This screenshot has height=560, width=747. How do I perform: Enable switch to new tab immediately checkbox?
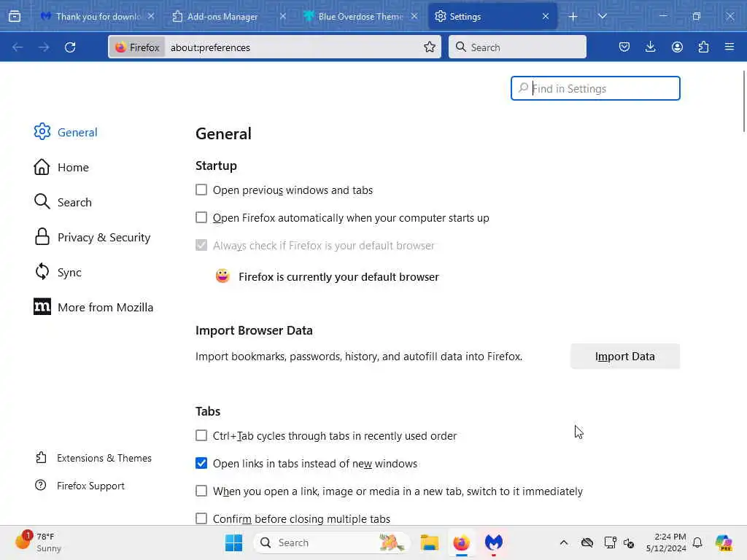pyautogui.click(x=201, y=491)
